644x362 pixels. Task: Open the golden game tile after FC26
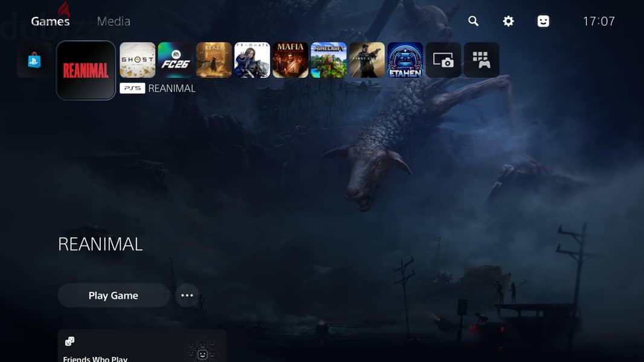pyautogui.click(x=214, y=60)
